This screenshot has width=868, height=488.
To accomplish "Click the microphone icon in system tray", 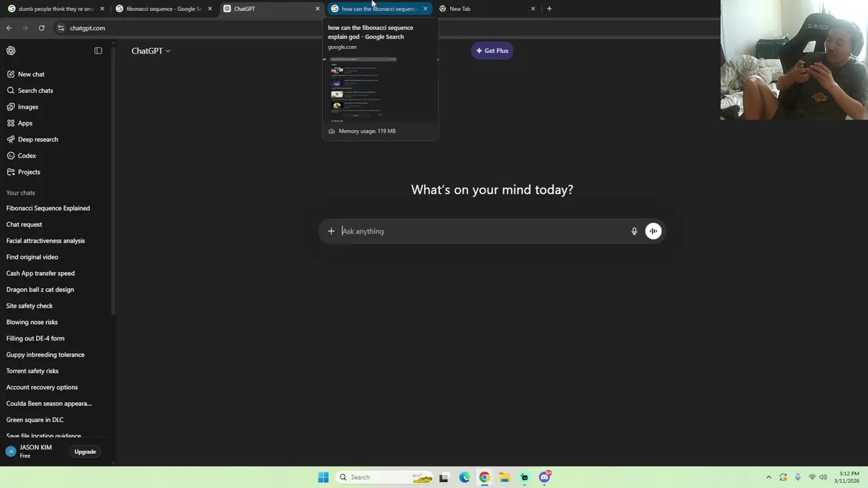I will pos(797,477).
